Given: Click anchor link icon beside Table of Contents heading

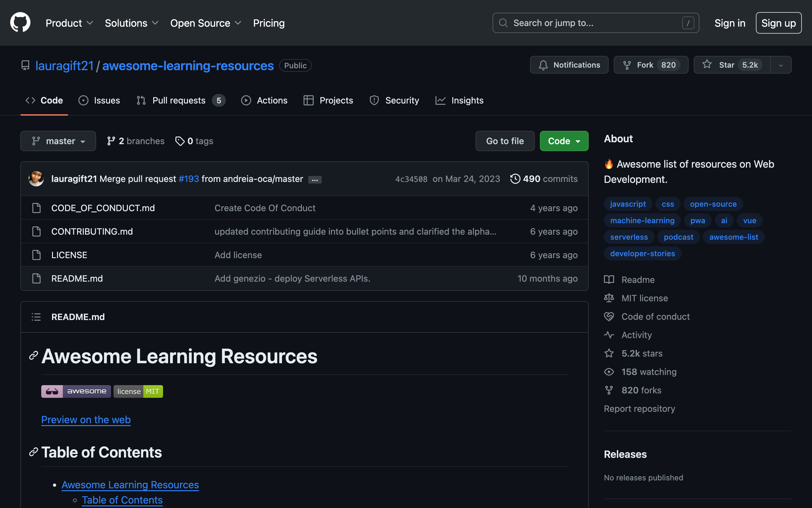Looking at the screenshot, I should (x=33, y=452).
